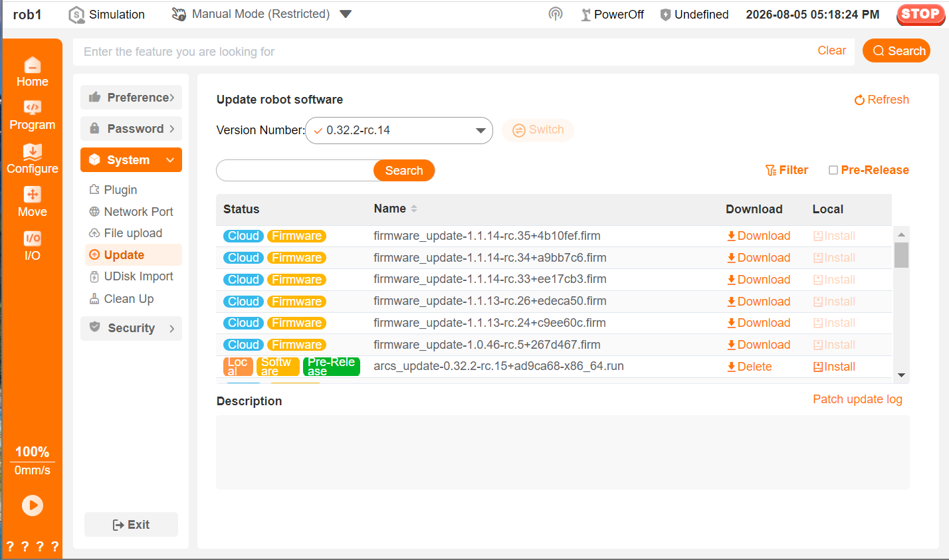The image size is (949, 560).
Task: Click the PowerOff robot status
Action: click(x=612, y=15)
